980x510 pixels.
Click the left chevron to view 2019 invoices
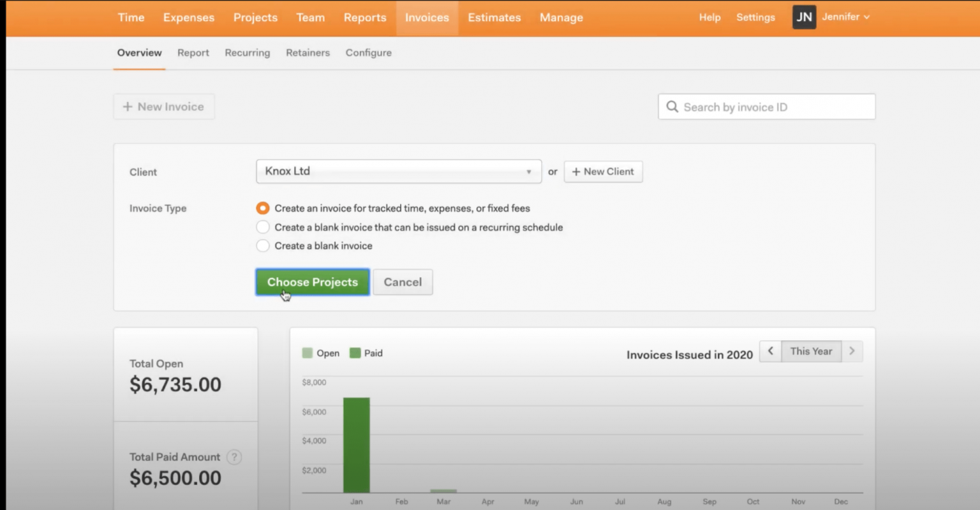click(770, 351)
